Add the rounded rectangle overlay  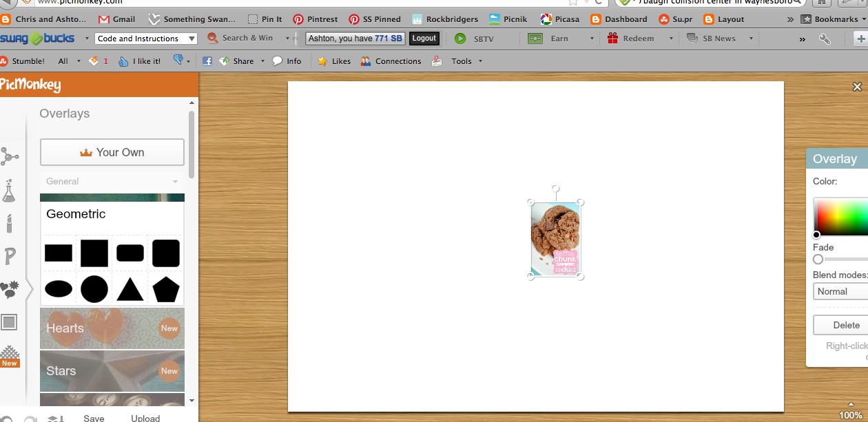(130, 253)
